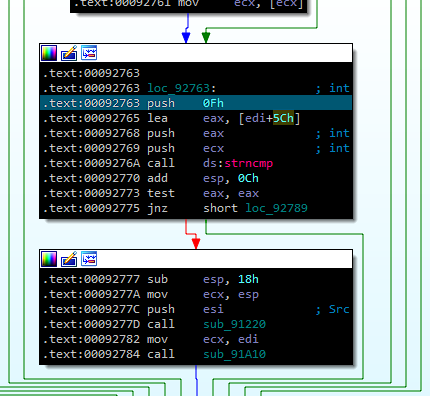This screenshot has width=430, height=396.
Task: Click the int comment beside loc_92763 label
Action: [339, 88]
